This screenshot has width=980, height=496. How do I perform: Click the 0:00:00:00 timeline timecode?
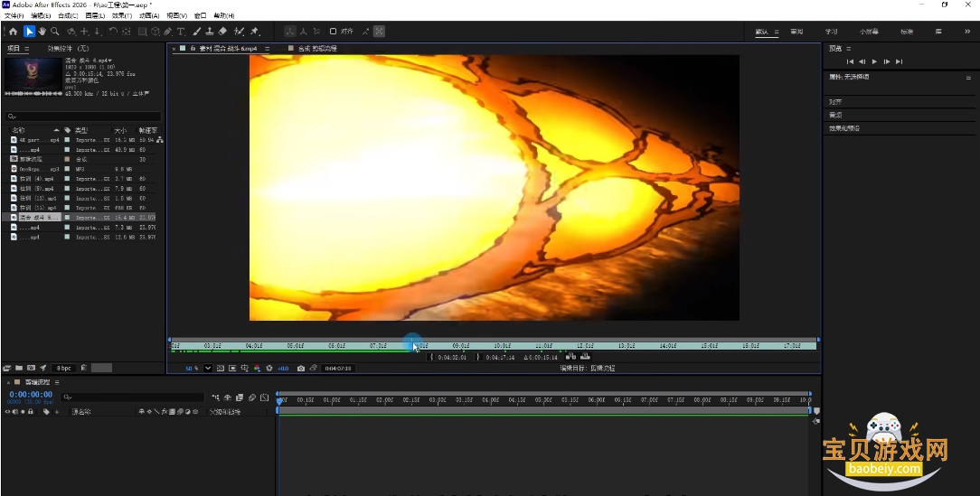(x=31, y=394)
